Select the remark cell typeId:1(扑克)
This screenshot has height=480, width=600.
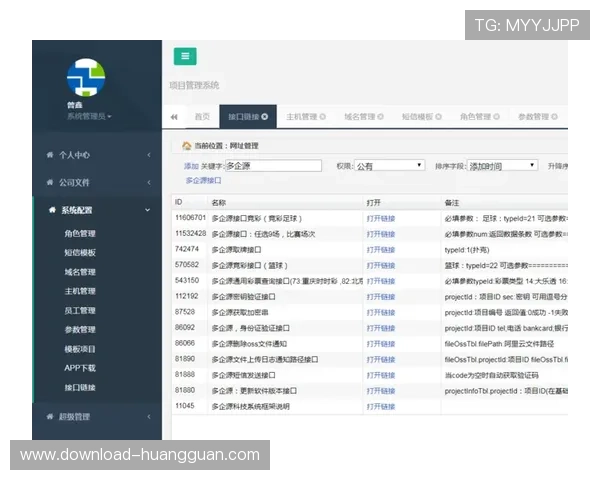click(x=467, y=250)
